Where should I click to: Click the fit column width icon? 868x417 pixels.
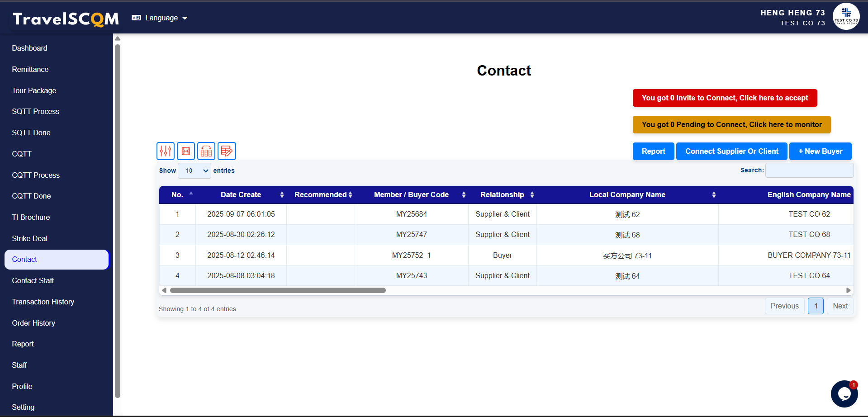pos(186,151)
